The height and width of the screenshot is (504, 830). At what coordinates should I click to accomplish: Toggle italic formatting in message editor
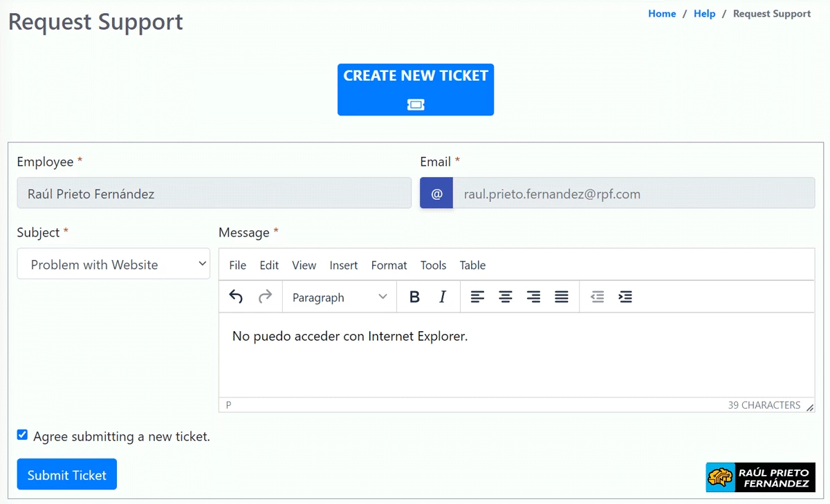coord(443,297)
